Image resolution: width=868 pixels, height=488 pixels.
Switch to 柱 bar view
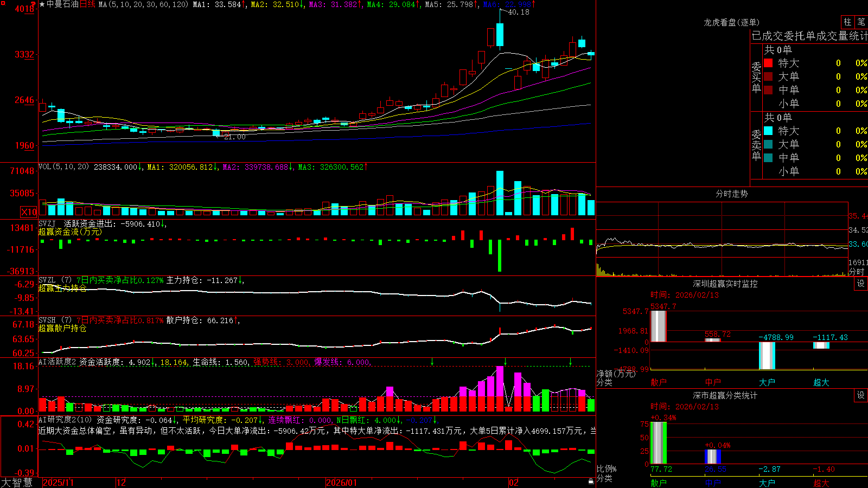[847, 22]
